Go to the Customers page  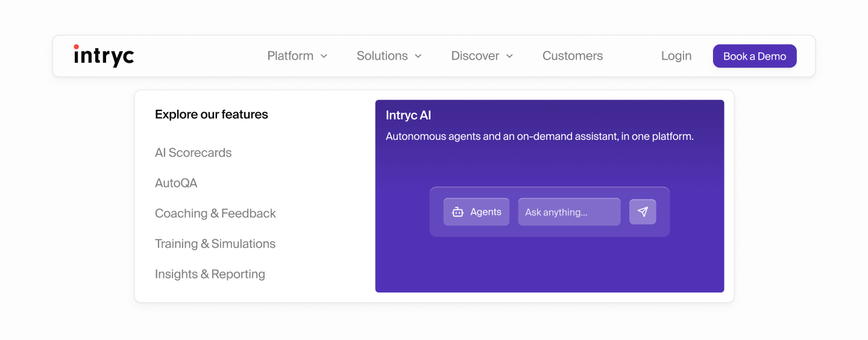coord(573,55)
